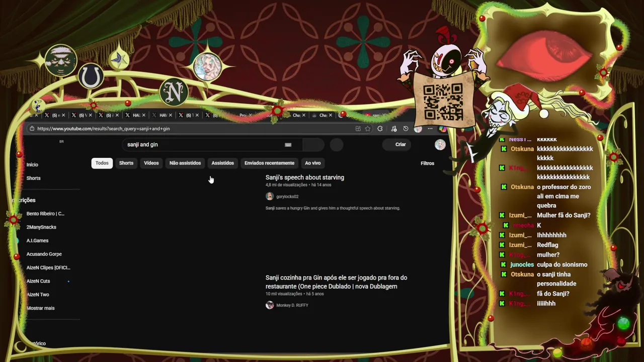Switch to the HAV browser tab
The height and width of the screenshot is (362, 644).
pos(163,115)
